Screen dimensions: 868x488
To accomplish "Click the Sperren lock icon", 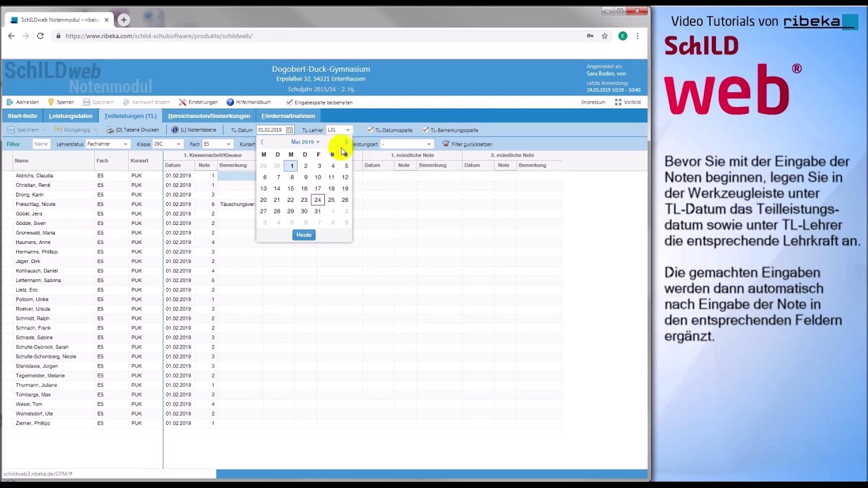I will click(x=51, y=102).
